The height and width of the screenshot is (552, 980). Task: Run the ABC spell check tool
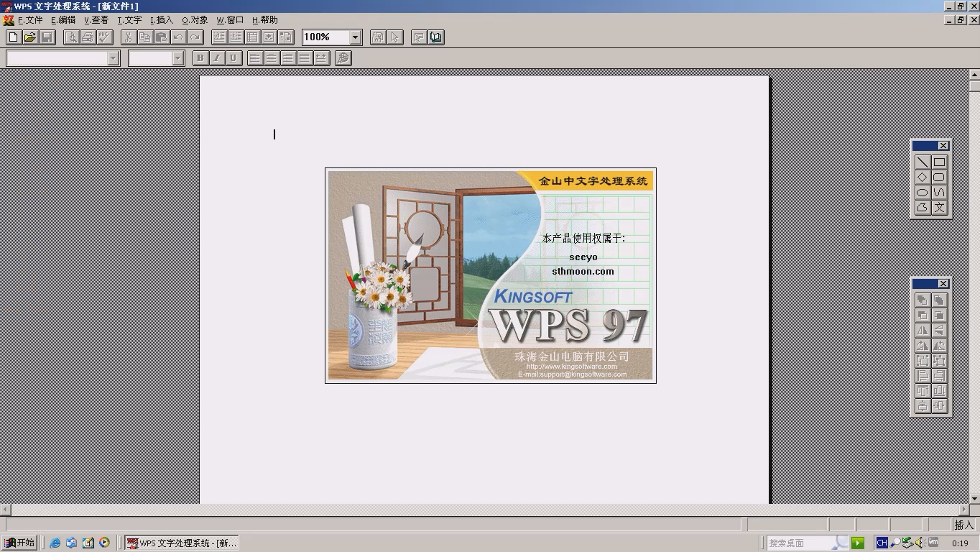(104, 37)
